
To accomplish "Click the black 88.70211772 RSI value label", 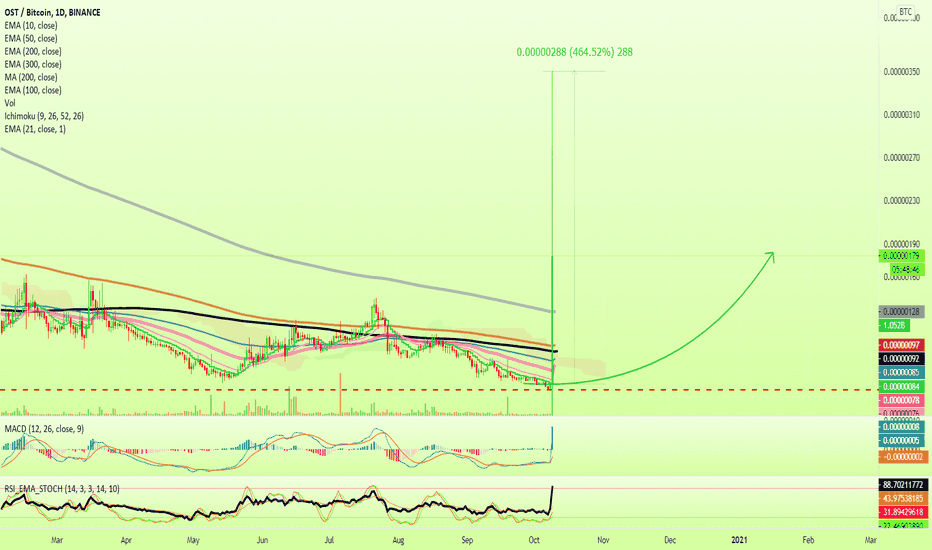I will click(x=903, y=485).
